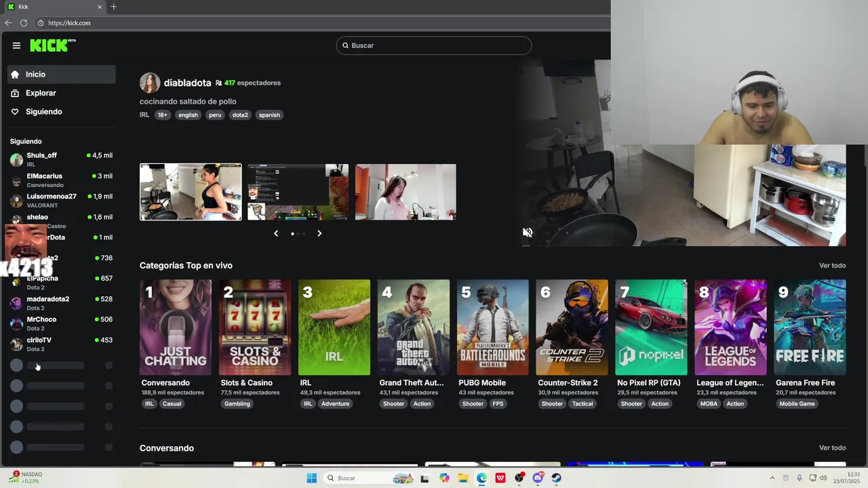Open the NASDAQ widget
This screenshot has height=488, width=868.
27,478
